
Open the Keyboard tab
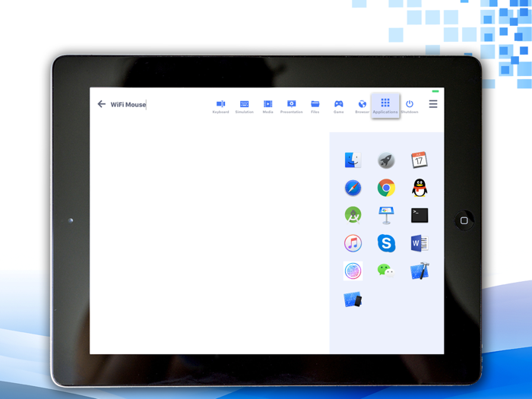[220, 106]
